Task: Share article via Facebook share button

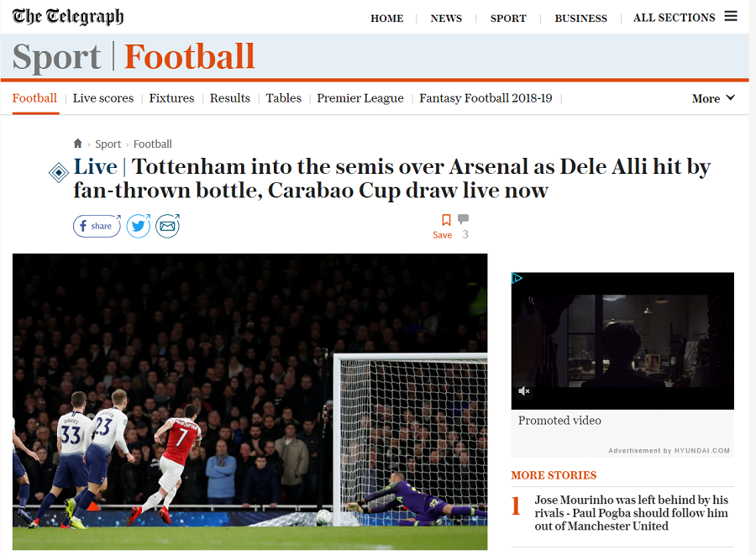Action: click(97, 226)
